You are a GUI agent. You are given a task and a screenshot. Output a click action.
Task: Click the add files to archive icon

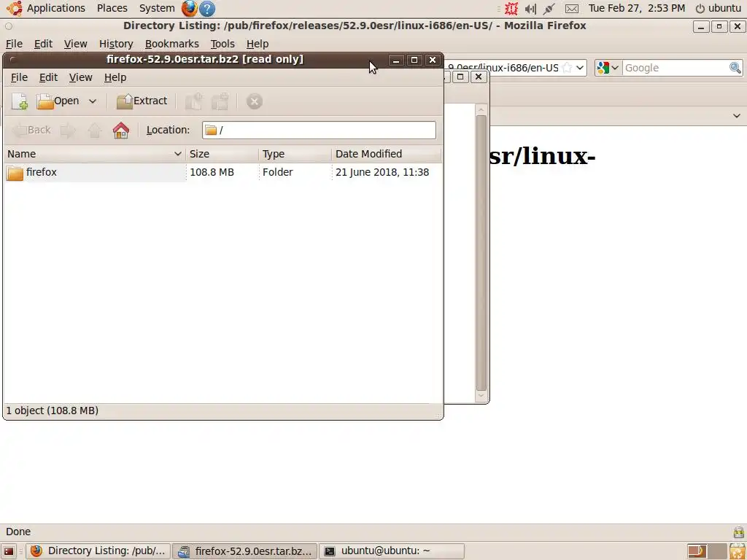194,101
